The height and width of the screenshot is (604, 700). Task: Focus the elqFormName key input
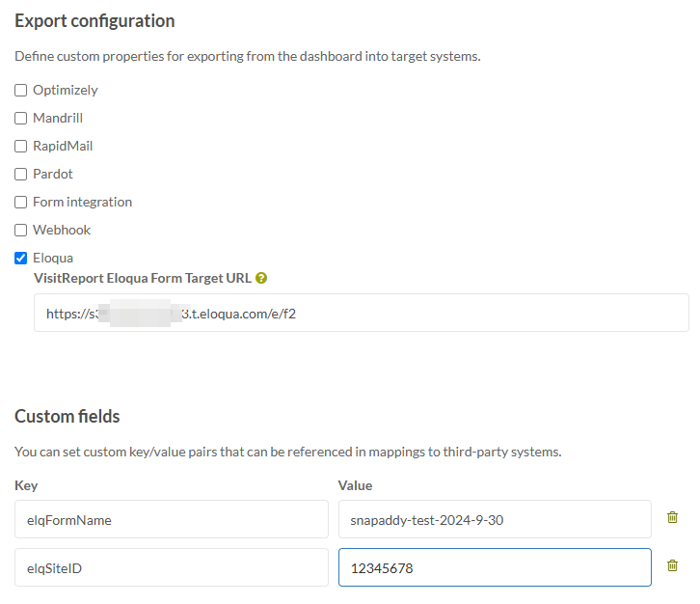pyautogui.click(x=172, y=519)
